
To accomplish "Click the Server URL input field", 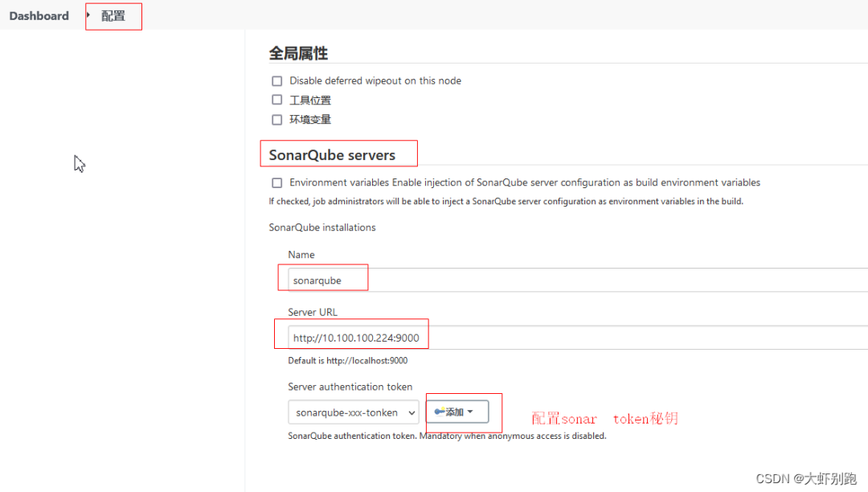I will coord(563,338).
